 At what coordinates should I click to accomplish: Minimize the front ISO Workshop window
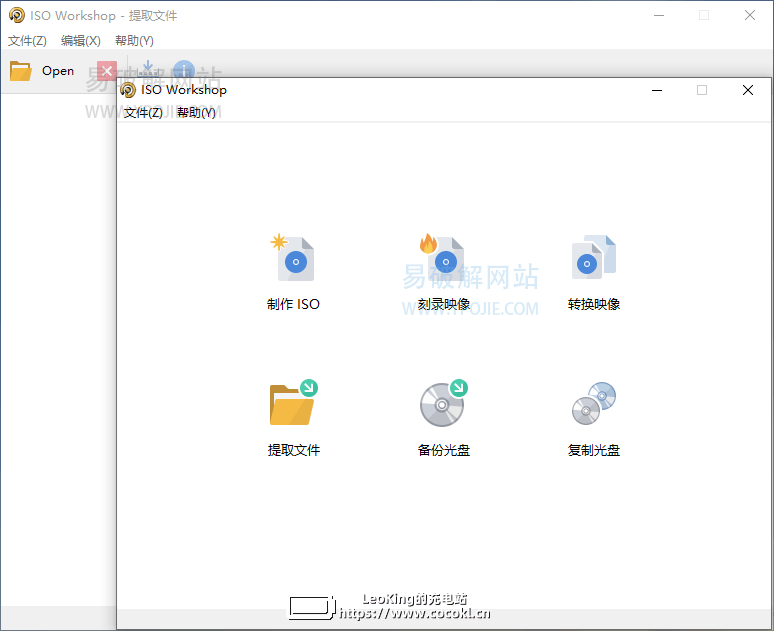(x=657, y=90)
